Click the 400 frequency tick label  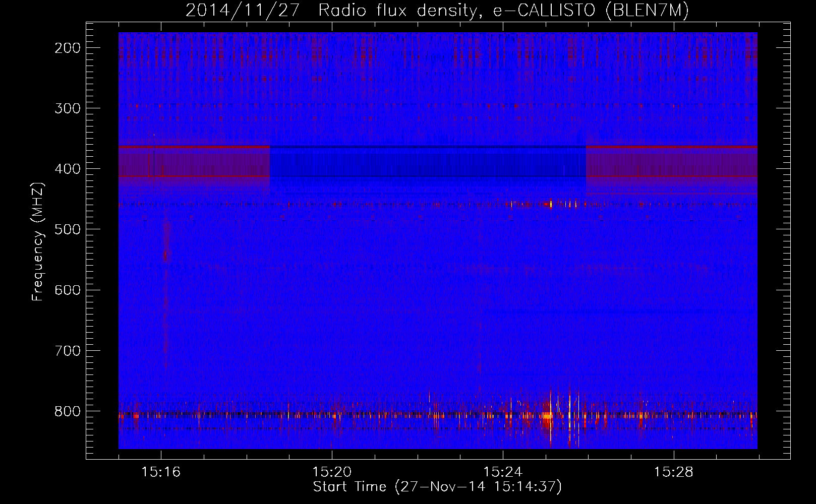click(68, 169)
